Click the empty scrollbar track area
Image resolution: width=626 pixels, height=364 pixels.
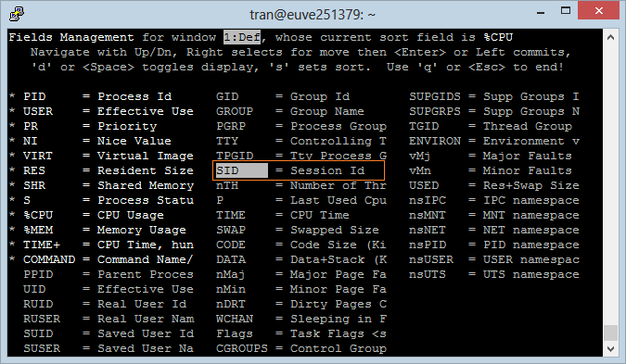pyautogui.click(x=610, y=183)
